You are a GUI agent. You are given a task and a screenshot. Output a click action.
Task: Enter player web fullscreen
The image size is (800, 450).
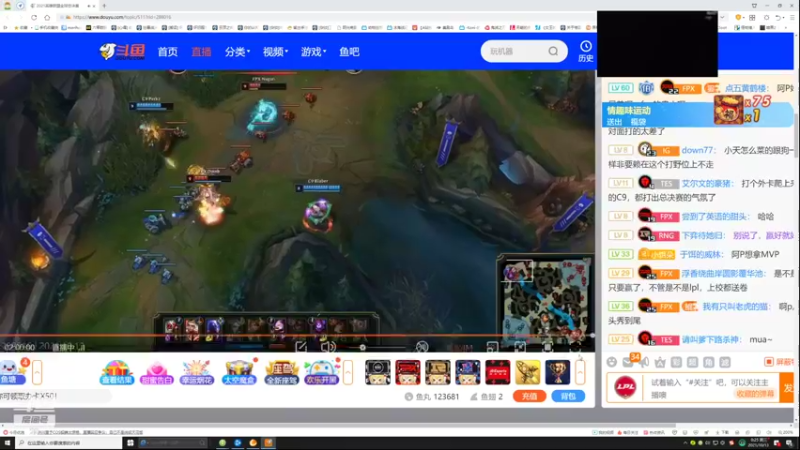[547, 347]
